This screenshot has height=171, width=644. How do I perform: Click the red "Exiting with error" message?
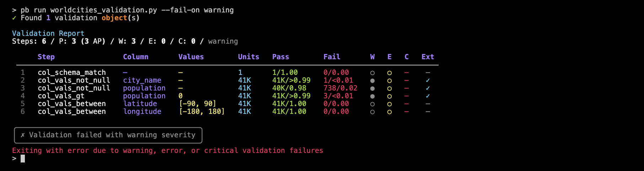[167, 151]
